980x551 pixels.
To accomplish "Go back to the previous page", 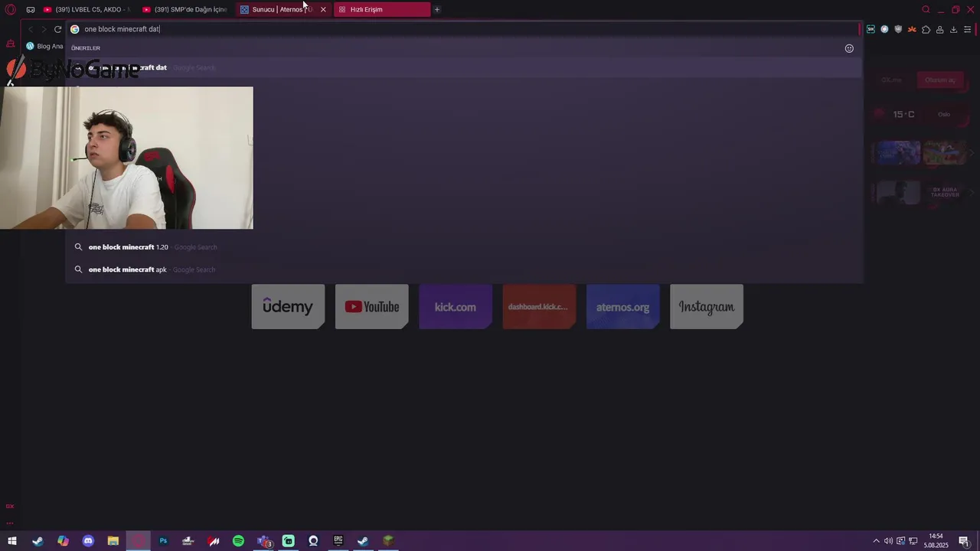I will (x=31, y=29).
